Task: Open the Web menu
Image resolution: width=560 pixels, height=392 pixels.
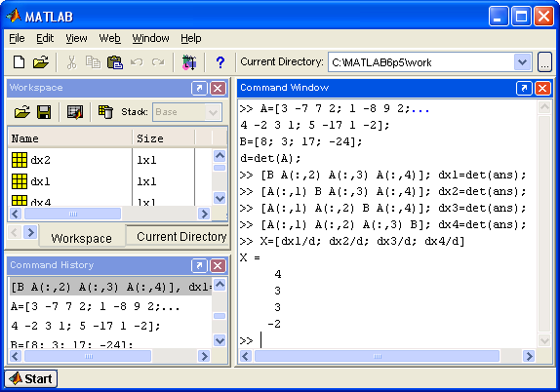Action: (x=109, y=38)
